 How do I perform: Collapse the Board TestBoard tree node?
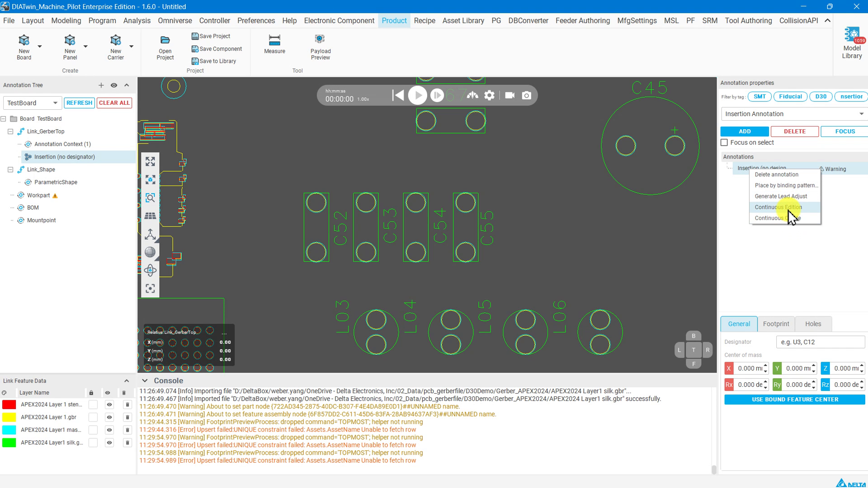click(x=4, y=119)
